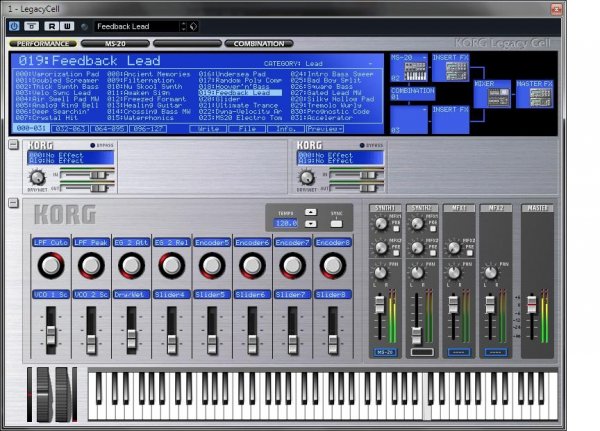This screenshot has width=600, height=431.
Task: Open the preset browser diamond icon
Action: click(x=194, y=26)
